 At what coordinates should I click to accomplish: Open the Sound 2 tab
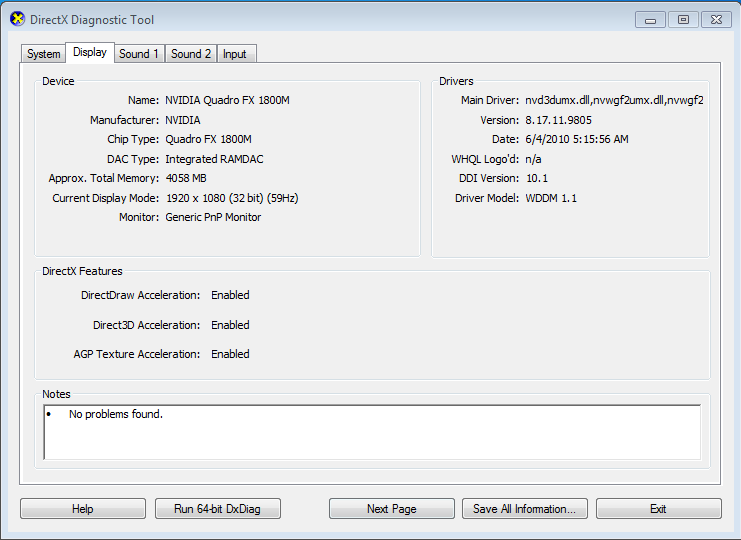(x=191, y=54)
